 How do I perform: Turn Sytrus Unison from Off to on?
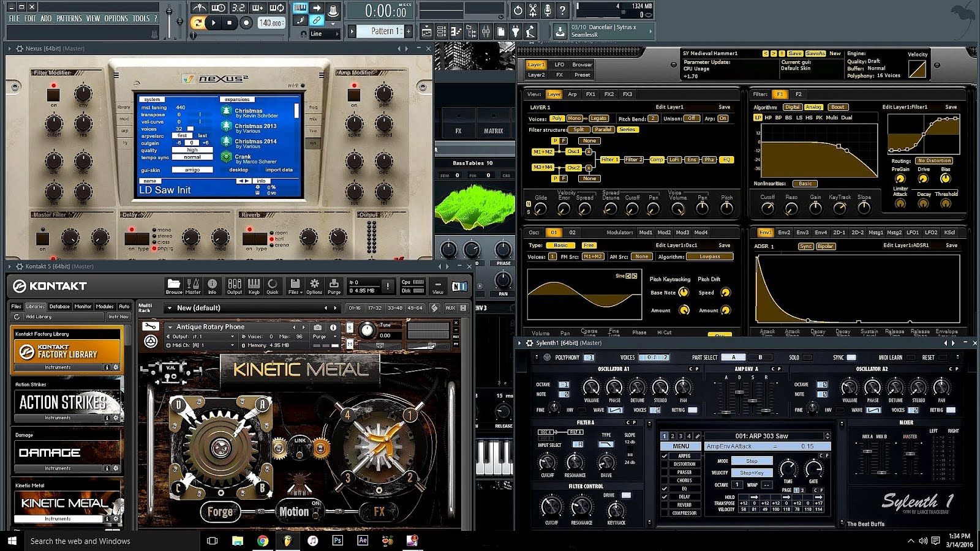[x=692, y=119]
